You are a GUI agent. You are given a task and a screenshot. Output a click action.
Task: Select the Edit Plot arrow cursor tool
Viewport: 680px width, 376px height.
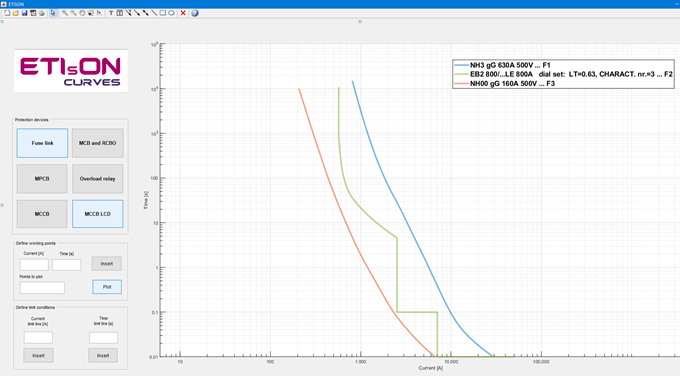(x=53, y=13)
